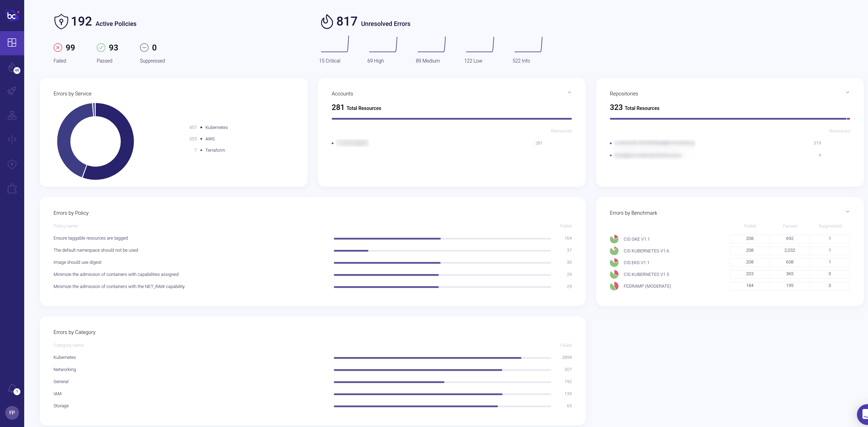Click 184 failed for FEDRAMP (MODERATE)
This screenshot has height=427, width=868.
[x=749, y=286]
